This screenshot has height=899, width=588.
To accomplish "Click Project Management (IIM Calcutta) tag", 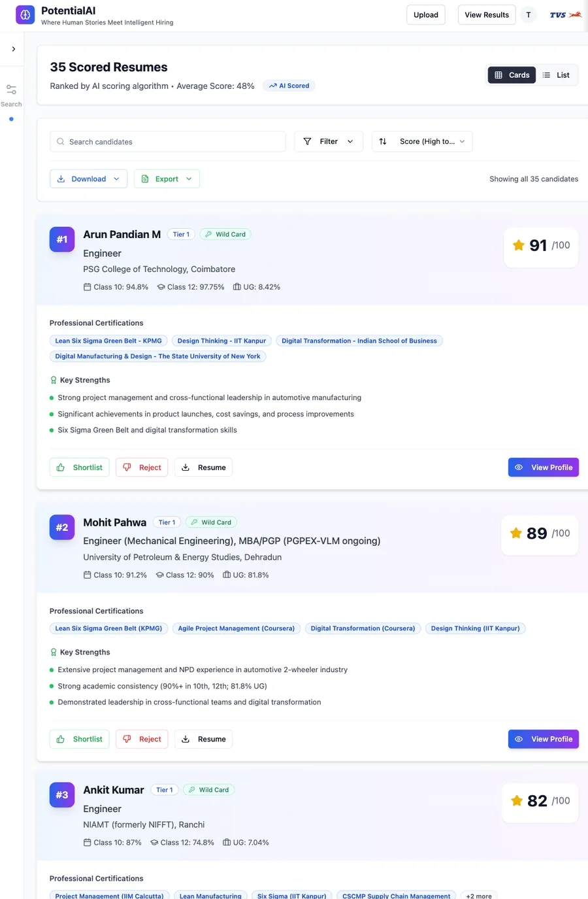I will click(110, 896).
